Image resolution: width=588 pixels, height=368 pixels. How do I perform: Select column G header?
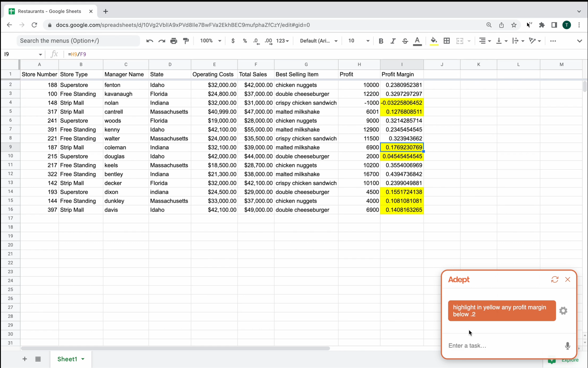tap(306, 65)
